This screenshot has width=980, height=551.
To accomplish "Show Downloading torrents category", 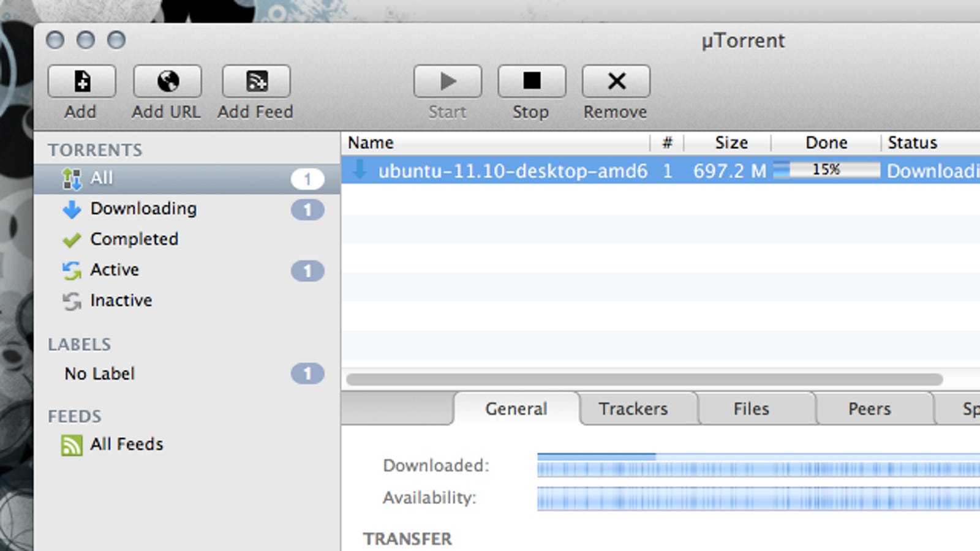I will click(x=187, y=209).
